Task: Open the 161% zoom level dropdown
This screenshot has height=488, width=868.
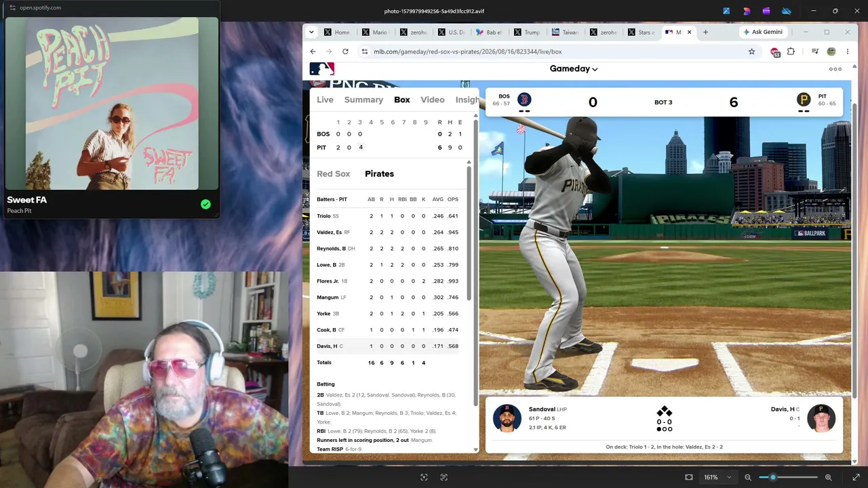Action: 717,477
